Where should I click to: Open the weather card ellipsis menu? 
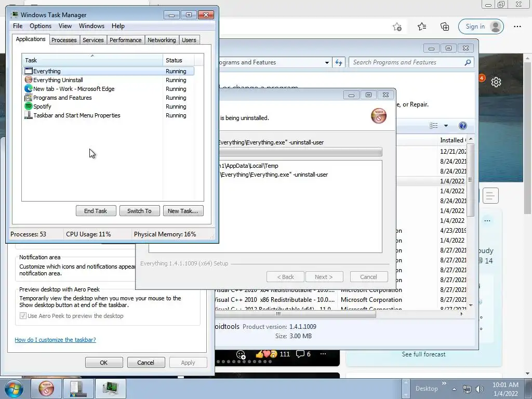487,220
